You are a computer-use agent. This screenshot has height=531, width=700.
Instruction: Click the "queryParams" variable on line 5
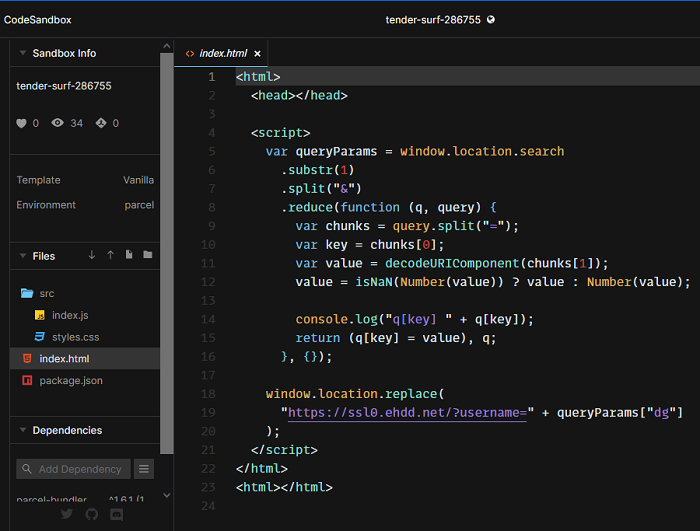(x=336, y=151)
